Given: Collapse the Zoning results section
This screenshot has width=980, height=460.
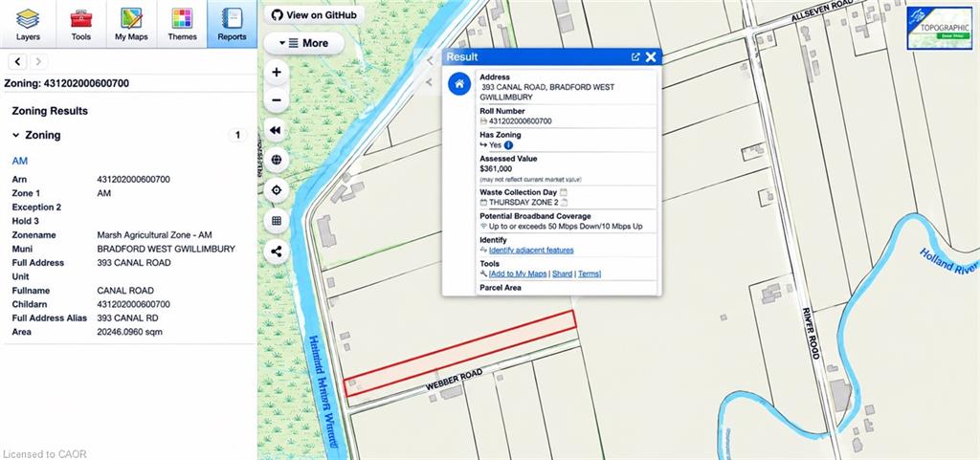Looking at the screenshot, I should [x=15, y=135].
